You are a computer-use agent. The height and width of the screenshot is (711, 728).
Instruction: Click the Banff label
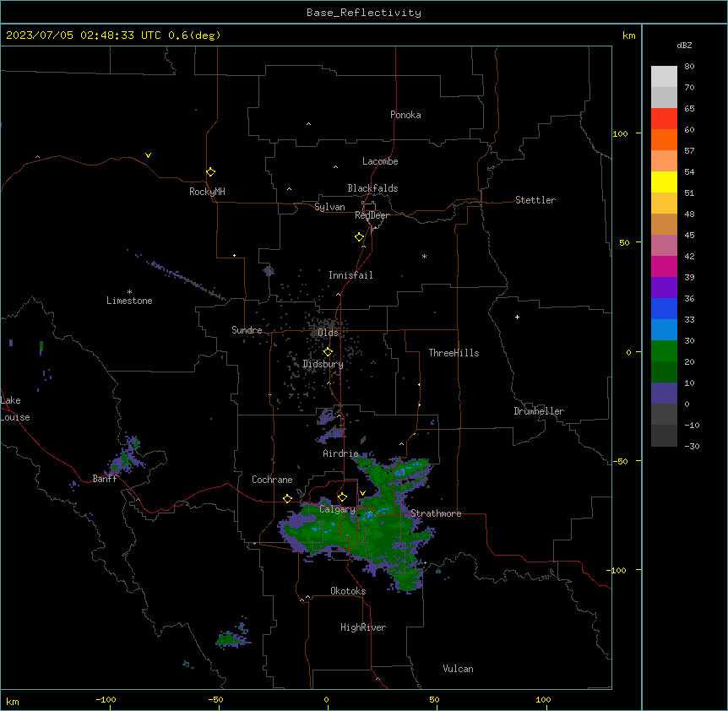[105, 479]
